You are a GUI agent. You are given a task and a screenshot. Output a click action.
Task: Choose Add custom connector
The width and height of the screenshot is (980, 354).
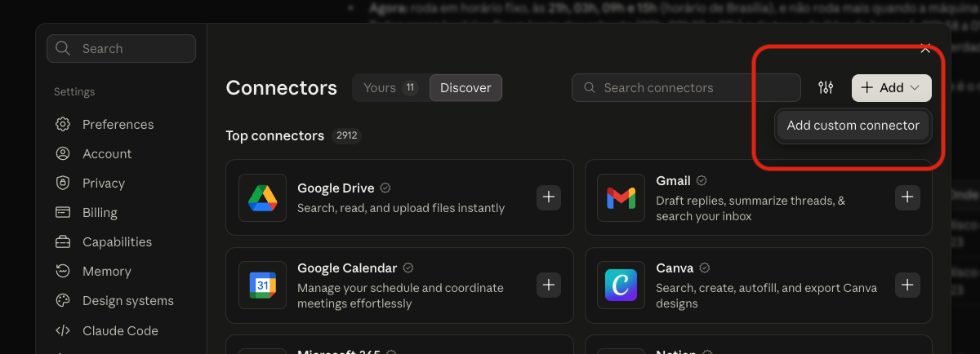853,126
